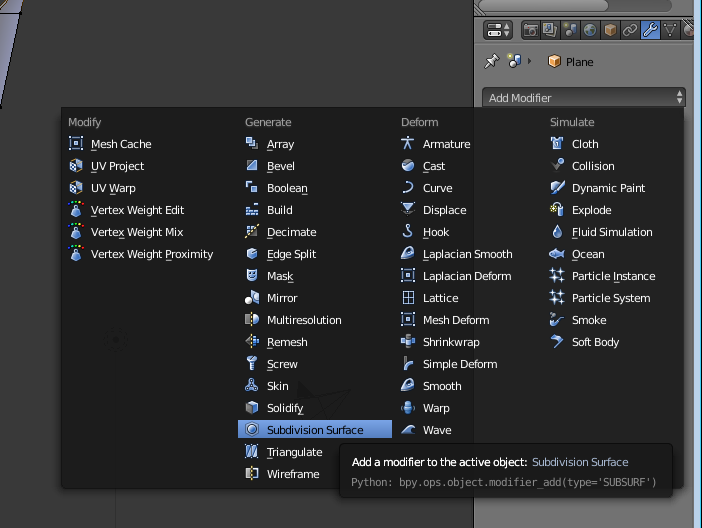Toggle the pin ID icon
702x528 pixels.
pos(492,61)
